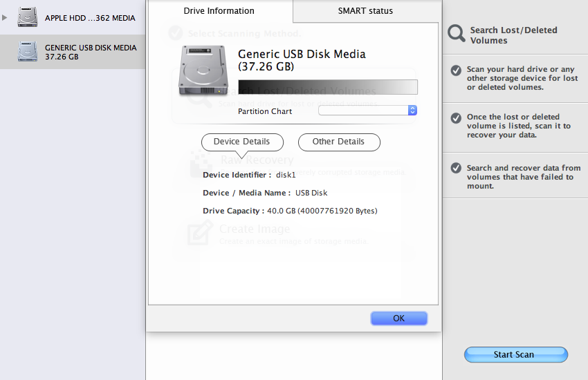Switch to the Drive Information tab
Viewport: 588px width, 380px height.
coord(219,11)
